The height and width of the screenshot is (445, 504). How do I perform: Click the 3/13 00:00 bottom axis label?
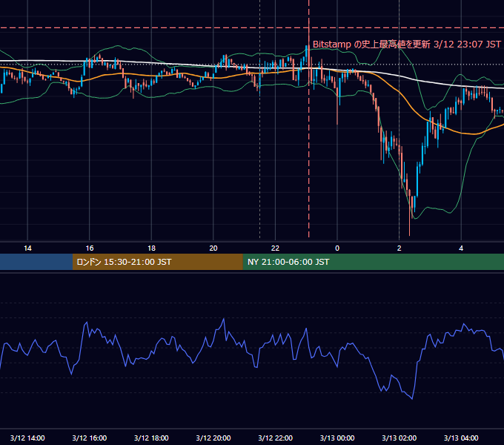pos(337,438)
